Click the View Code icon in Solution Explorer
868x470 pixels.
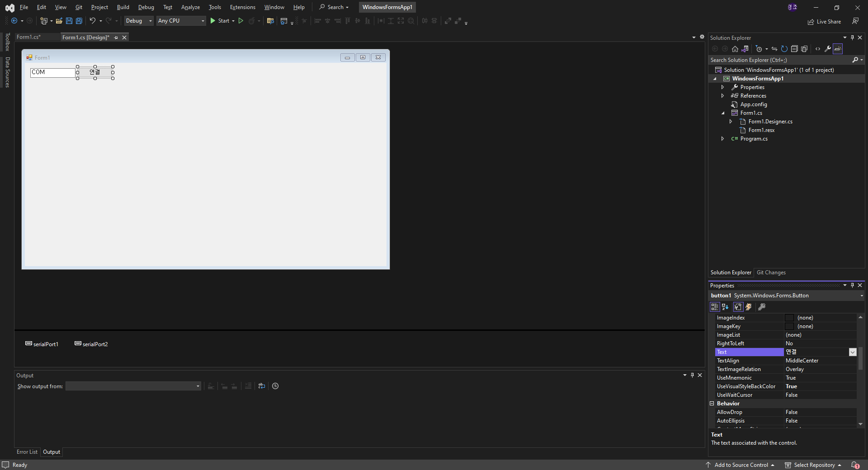pyautogui.click(x=818, y=49)
